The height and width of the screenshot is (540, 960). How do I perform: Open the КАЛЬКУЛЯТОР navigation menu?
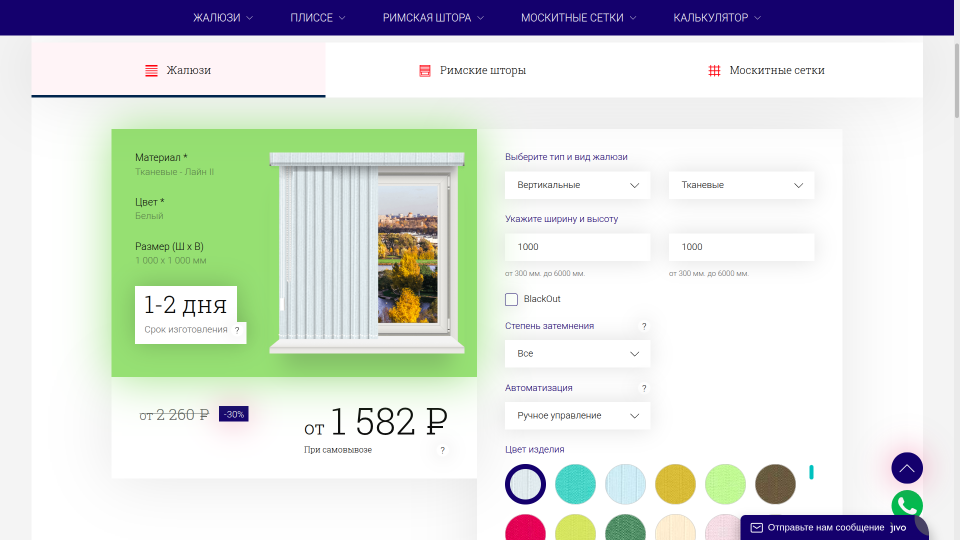(x=717, y=18)
